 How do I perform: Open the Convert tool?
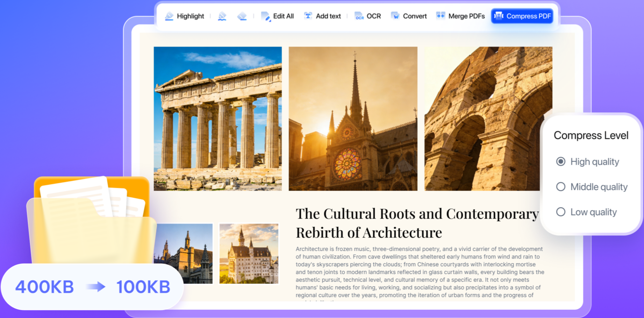tap(409, 16)
